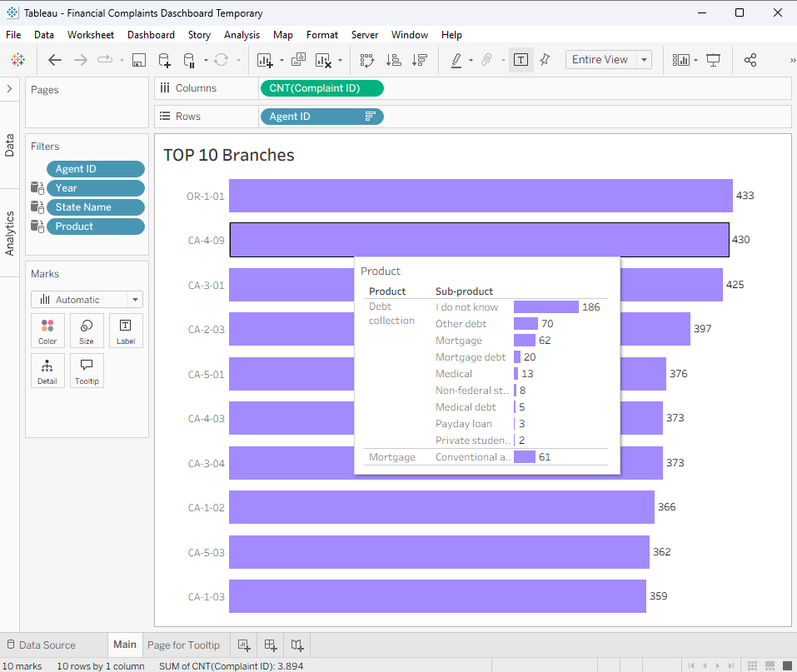Image resolution: width=797 pixels, height=672 pixels.
Task: Click New Story tab icon at bottom
Action: point(296,645)
